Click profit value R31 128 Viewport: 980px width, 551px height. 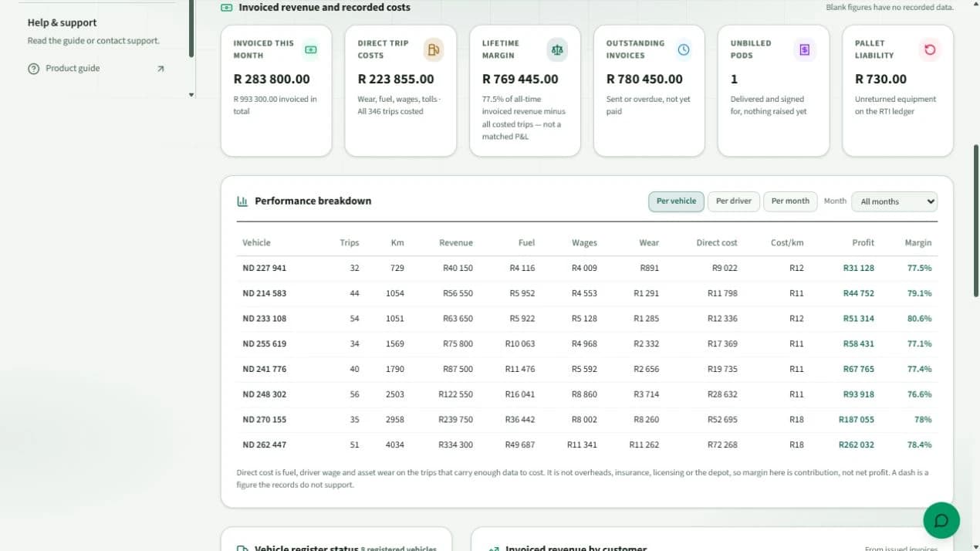pos(859,268)
